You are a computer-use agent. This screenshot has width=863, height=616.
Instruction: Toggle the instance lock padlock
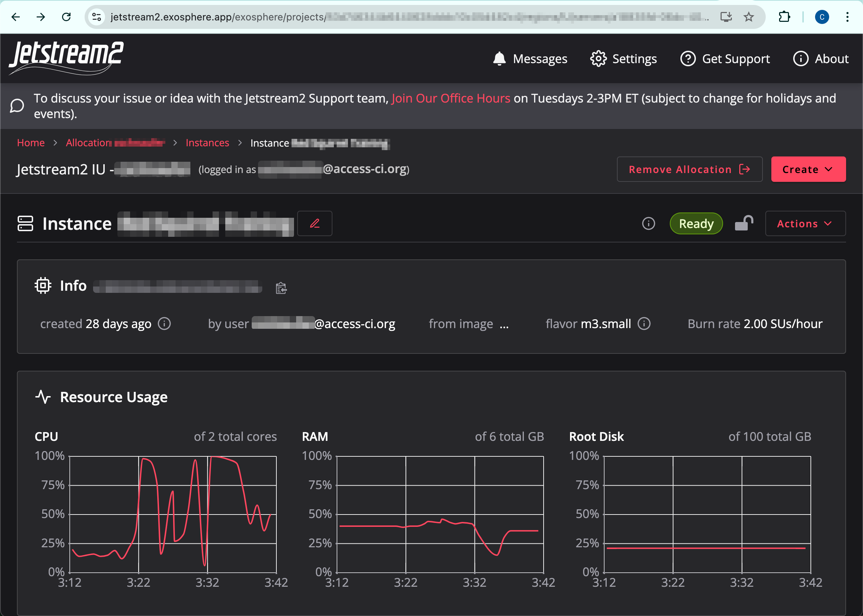coord(744,223)
